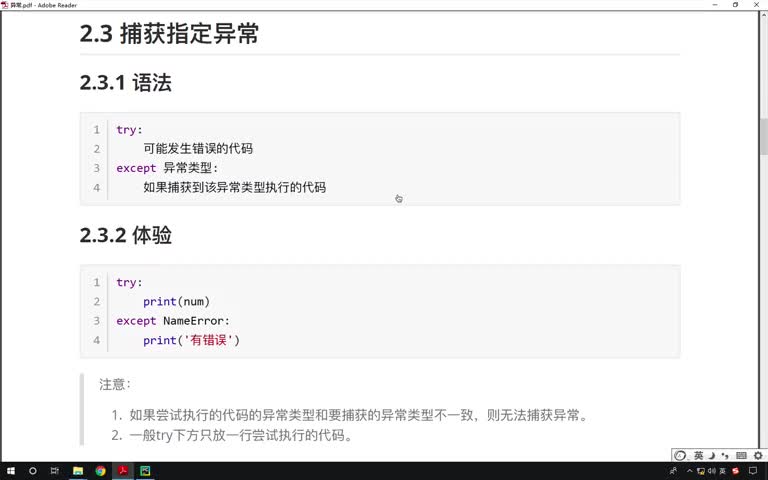Open Task View from the taskbar
The image size is (768, 480).
tap(55, 471)
